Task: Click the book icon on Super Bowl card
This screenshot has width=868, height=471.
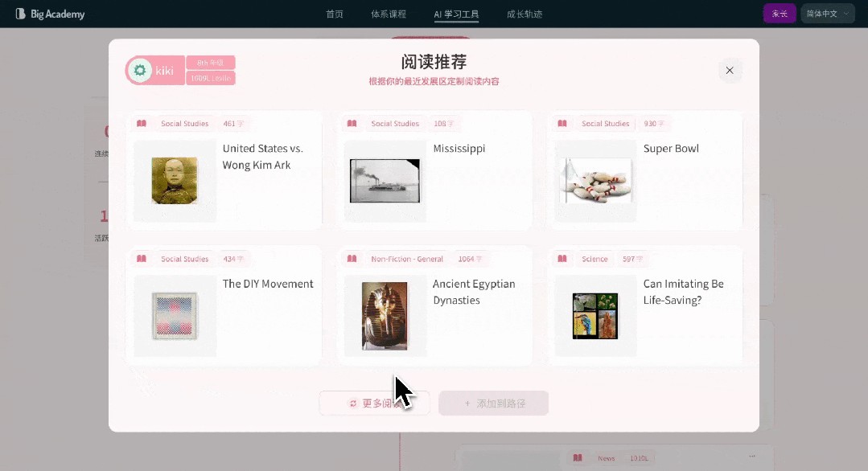Action: 562,124
